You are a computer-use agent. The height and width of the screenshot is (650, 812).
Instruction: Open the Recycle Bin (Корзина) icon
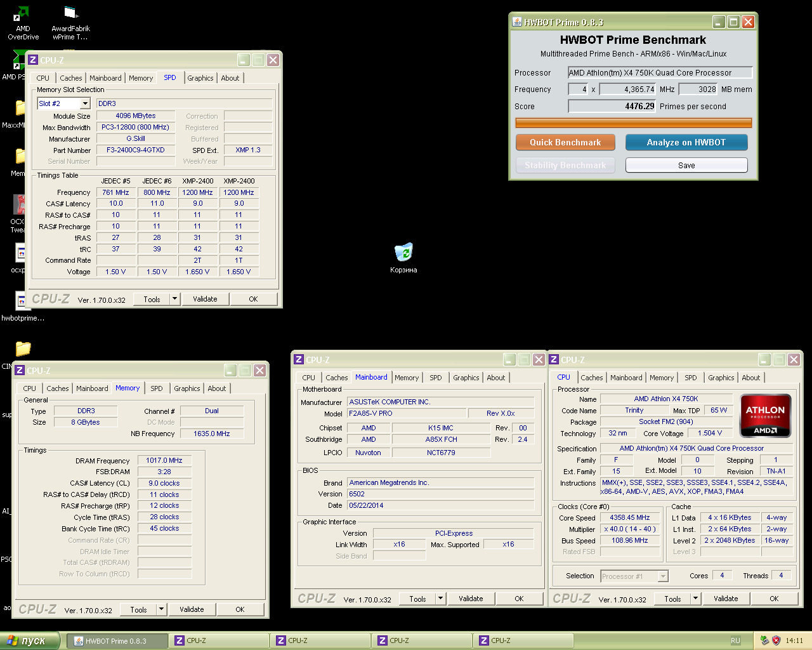(x=403, y=258)
